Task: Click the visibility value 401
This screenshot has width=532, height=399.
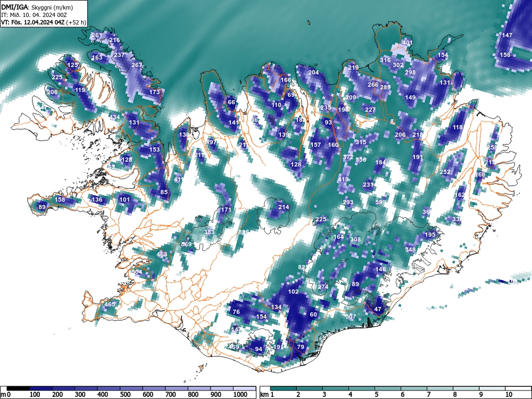Action: click(x=407, y=43)
